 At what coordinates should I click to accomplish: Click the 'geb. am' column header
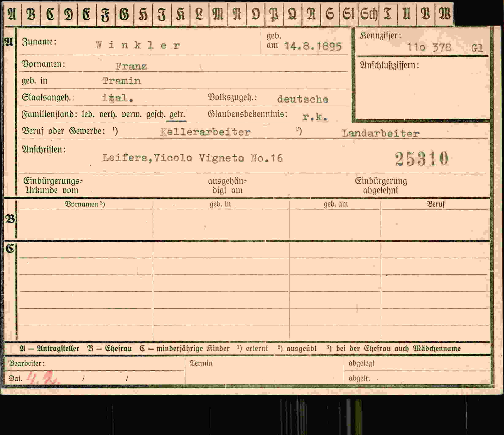[336, 204]
